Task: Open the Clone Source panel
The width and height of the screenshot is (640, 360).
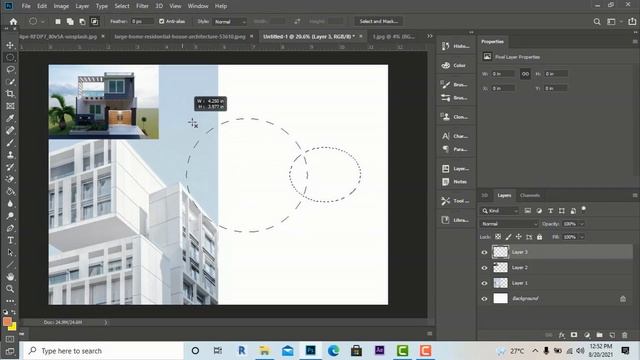Action: coord(455,117)
